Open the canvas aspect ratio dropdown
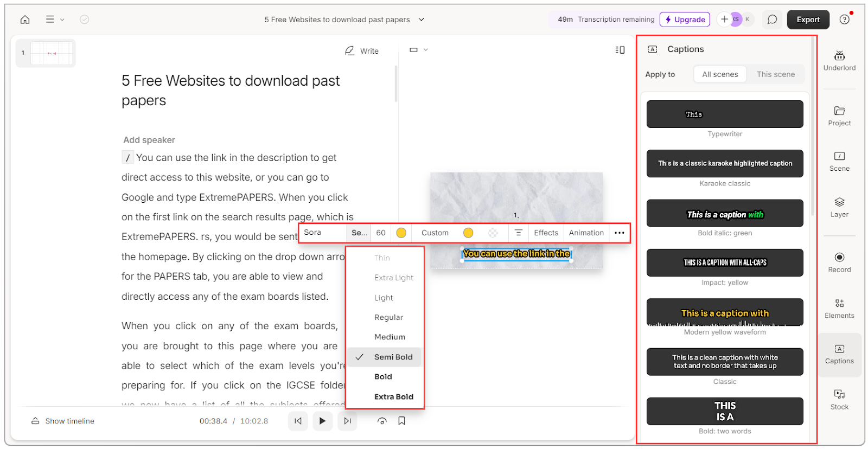The width and height of the screenshot is (868, 449). coord(418,50)
